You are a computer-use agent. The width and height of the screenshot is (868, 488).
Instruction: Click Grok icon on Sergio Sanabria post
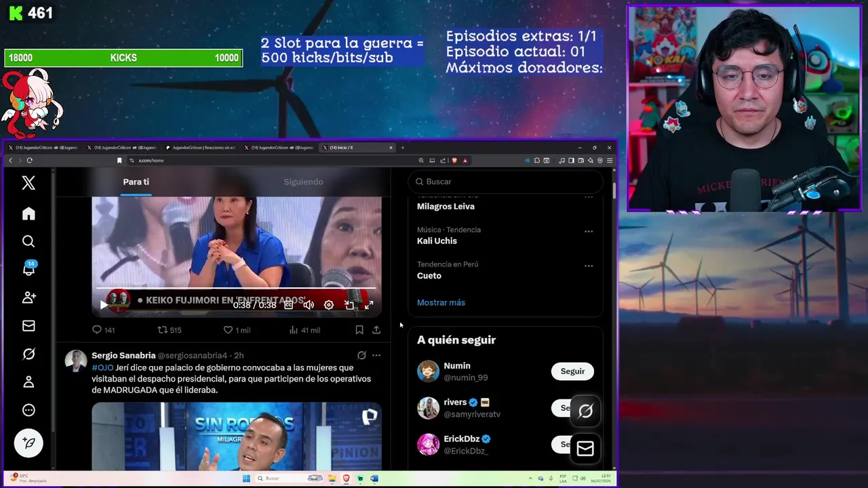[x=361, y=355]
